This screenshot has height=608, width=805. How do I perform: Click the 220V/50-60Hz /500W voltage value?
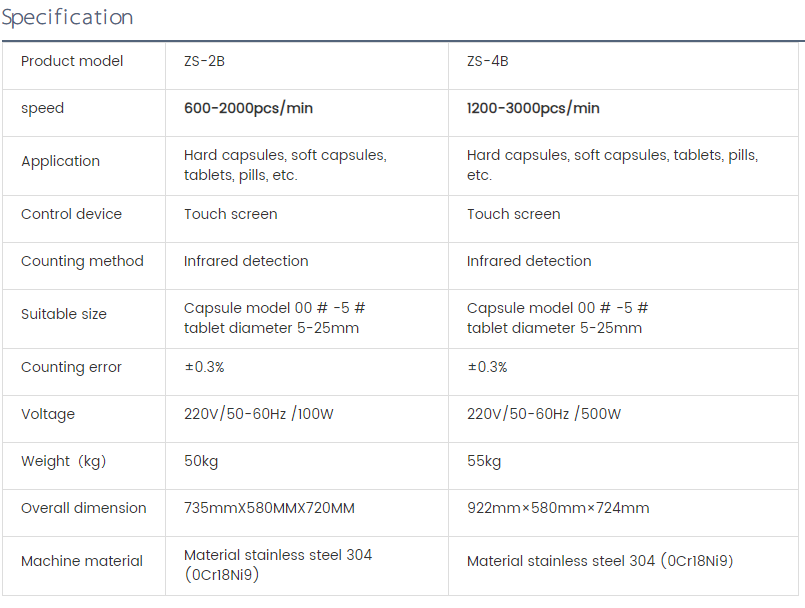click(544, 414)
